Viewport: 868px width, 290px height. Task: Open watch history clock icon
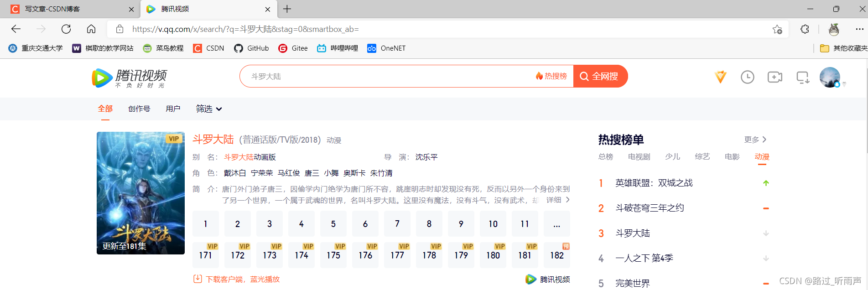[747, 77]
